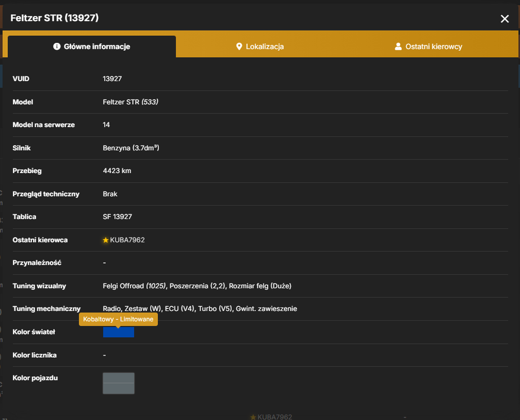Click the map pin icon beside Lokalizacja
520x420 pixels.
239,46
